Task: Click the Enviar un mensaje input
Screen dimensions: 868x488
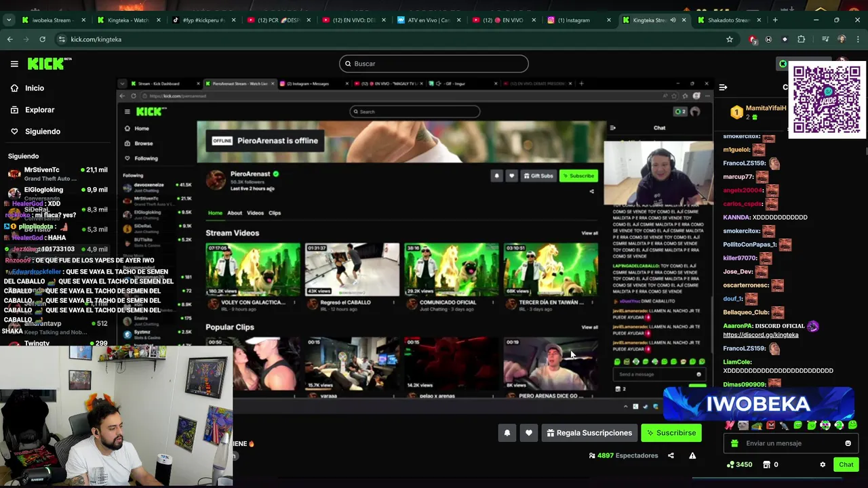Action: point(790,443)
